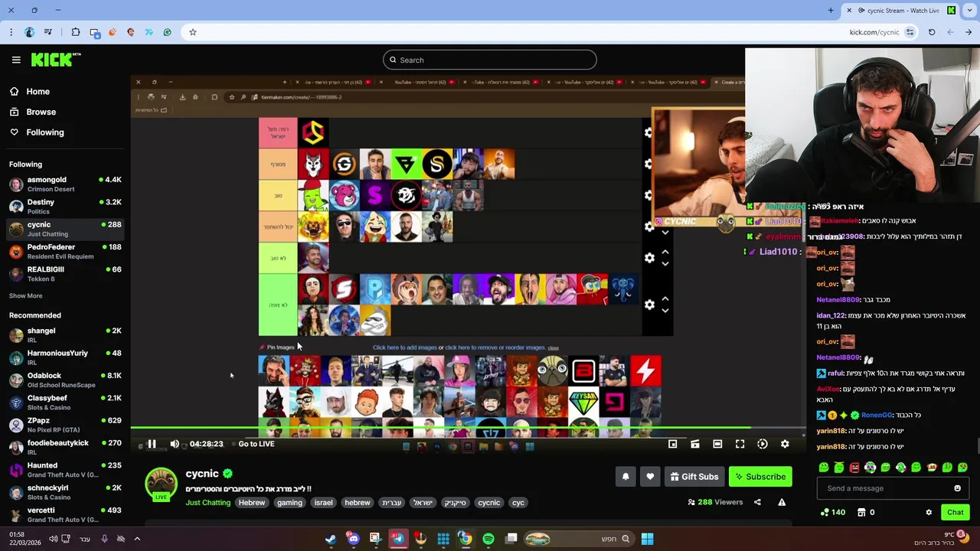Open browser tab search dropdown
The height and width of the screenshot is (551, 980).
point(970,10)
